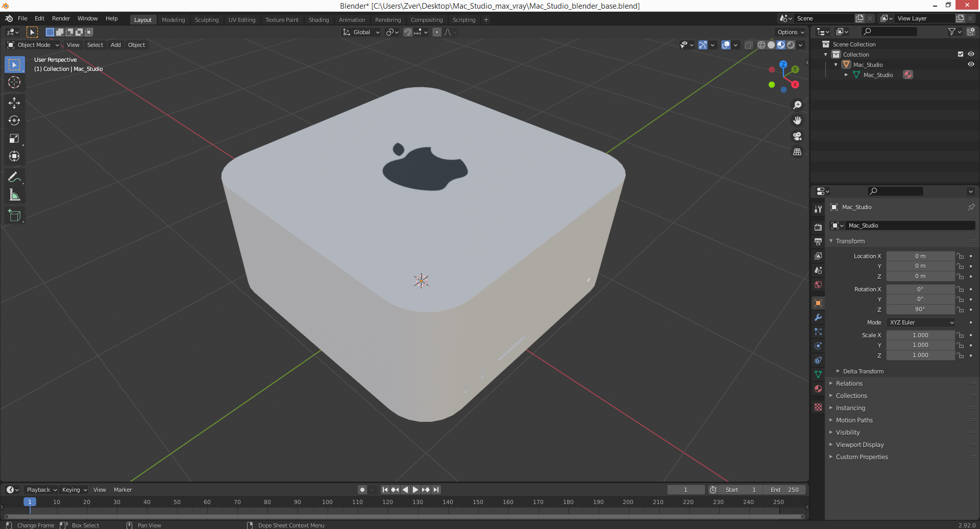
Task: Click the zoom viewport icon
Action: coord(797,105)
